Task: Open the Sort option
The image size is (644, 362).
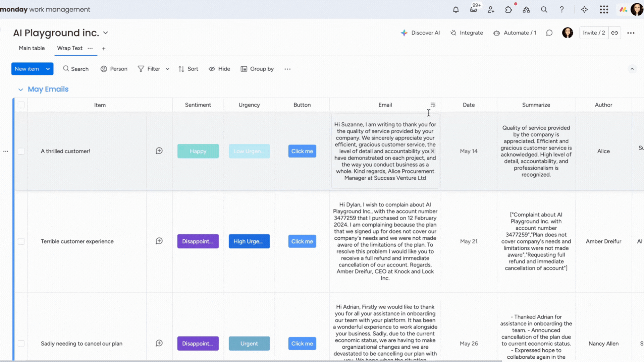Action: pos(188,69)
